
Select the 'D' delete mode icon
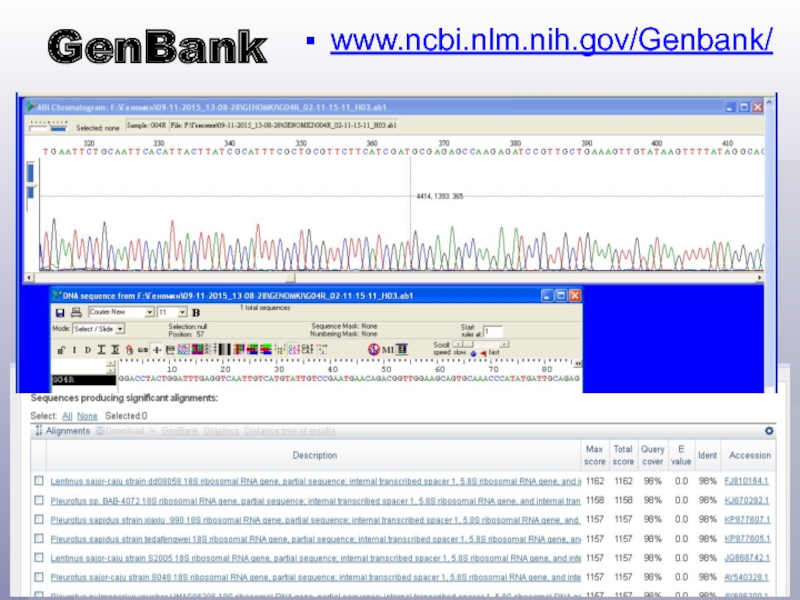pos(88,350)
